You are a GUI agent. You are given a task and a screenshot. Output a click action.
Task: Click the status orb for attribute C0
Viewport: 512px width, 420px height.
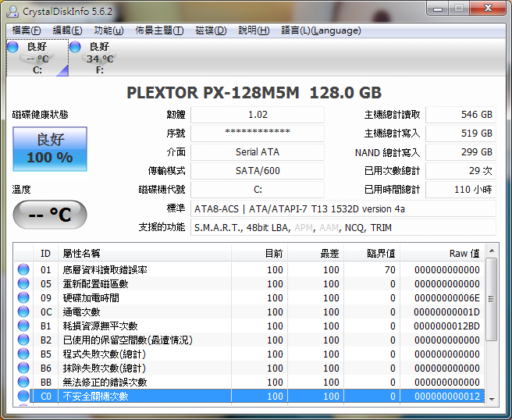click(x=23, y=396)
